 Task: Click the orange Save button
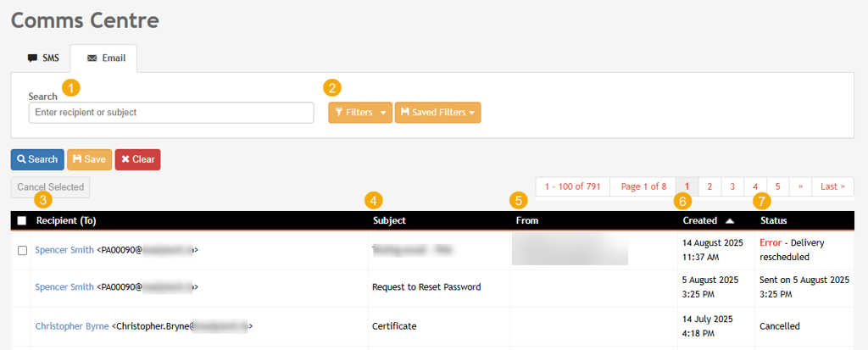[89, 159]
